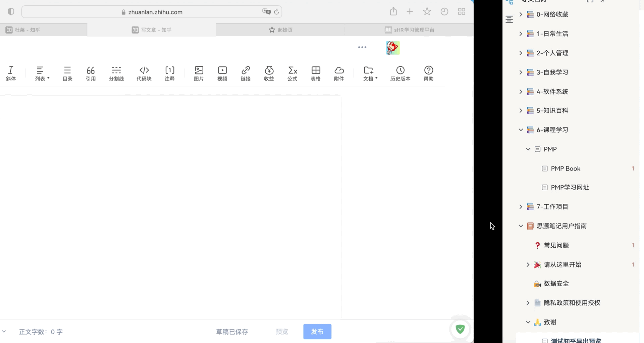
Task: Switch to the sHR学习管理平台 tab
Action: pos(409,30)
